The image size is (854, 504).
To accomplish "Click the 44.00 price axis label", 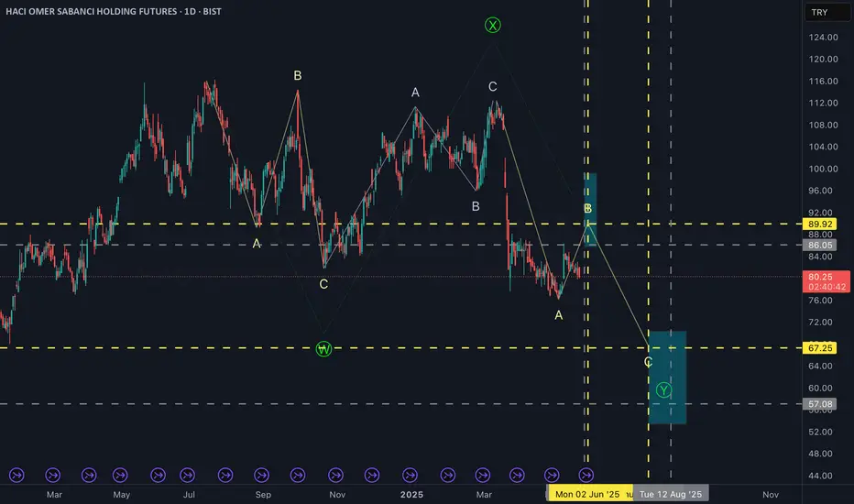I will click(820, 476).
